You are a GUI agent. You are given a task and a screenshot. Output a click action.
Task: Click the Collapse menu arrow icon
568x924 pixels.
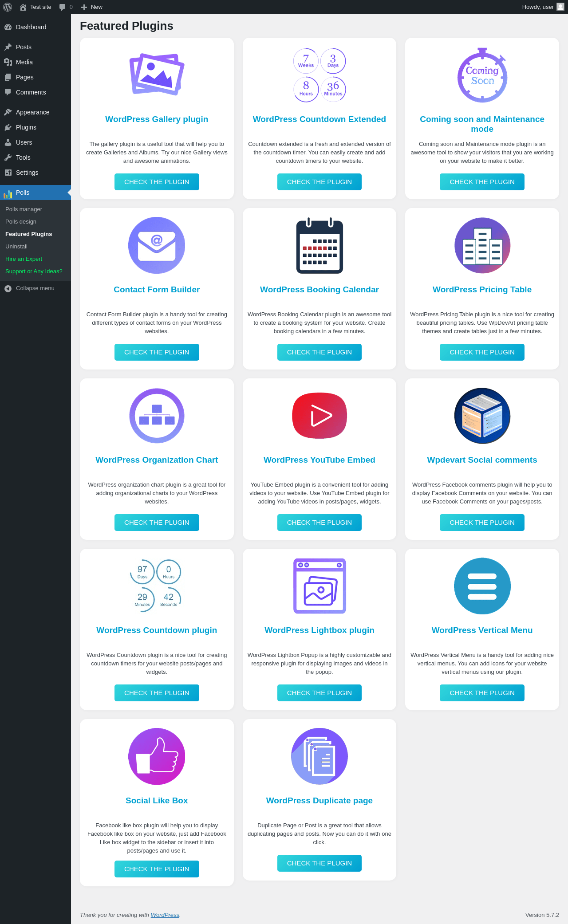point(8,288)
